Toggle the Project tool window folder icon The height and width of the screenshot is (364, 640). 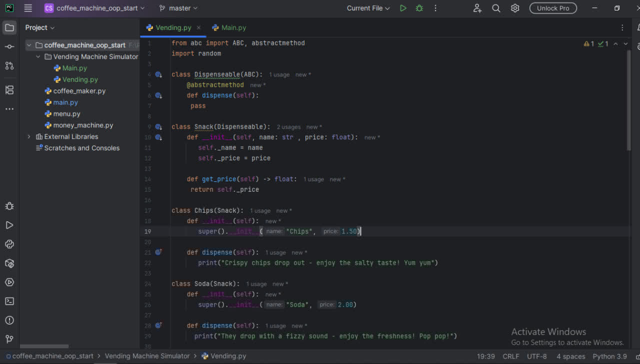[x=9, y=27]
